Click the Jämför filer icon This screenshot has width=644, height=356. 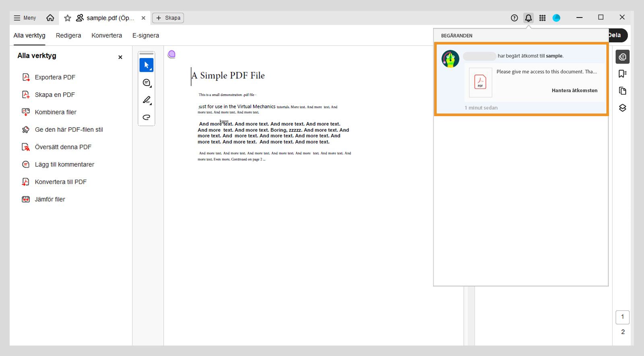point(26,199)
